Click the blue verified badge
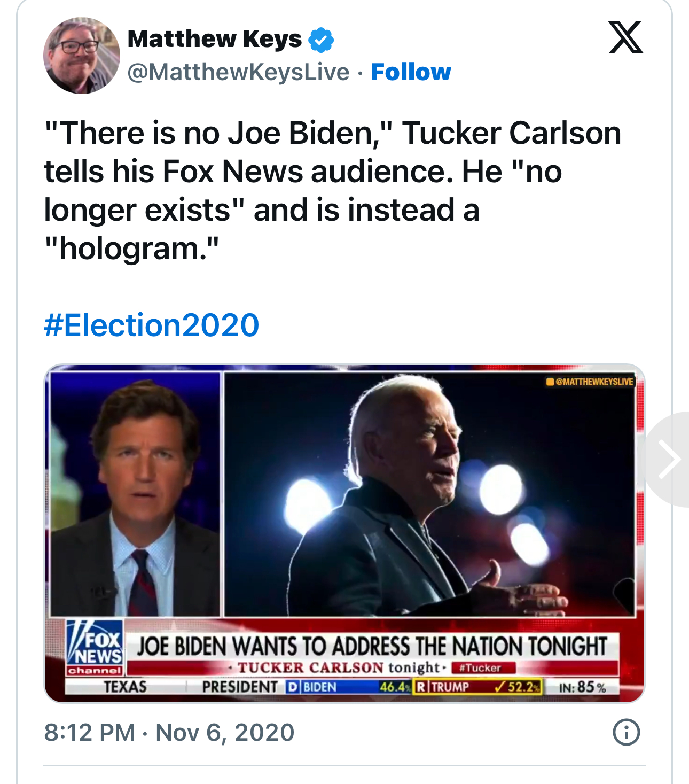The width and height of the screenshot is (689, 784). tap(321, 40)
